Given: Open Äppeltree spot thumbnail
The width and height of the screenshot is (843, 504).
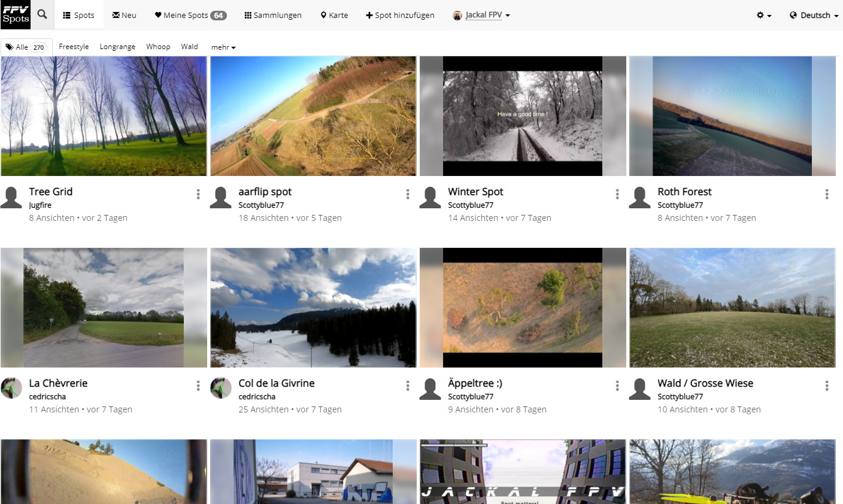Looking at the screenshot, I should [523, 308].
